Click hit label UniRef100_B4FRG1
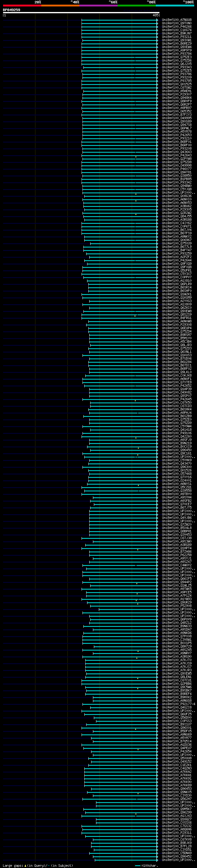197x868 pixels. coord(177,318)
